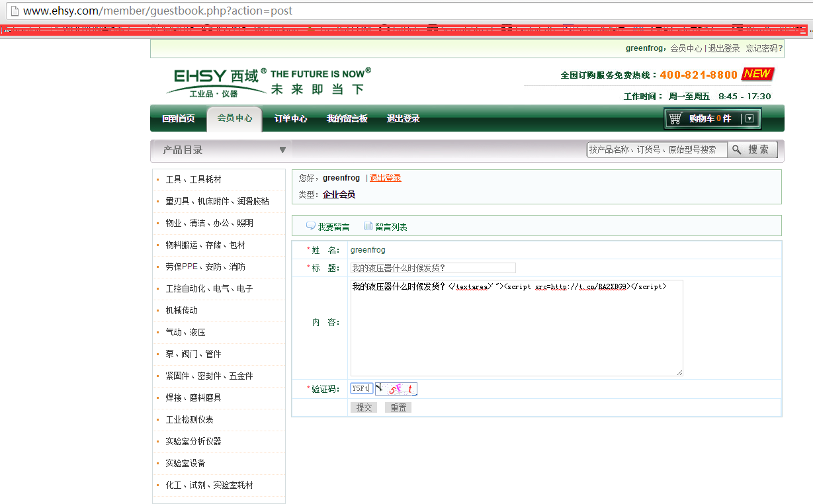The height and width of the screenshot is (504, 813).
Task: Click the 搜索 button
Action: click(x=752, y=150)
